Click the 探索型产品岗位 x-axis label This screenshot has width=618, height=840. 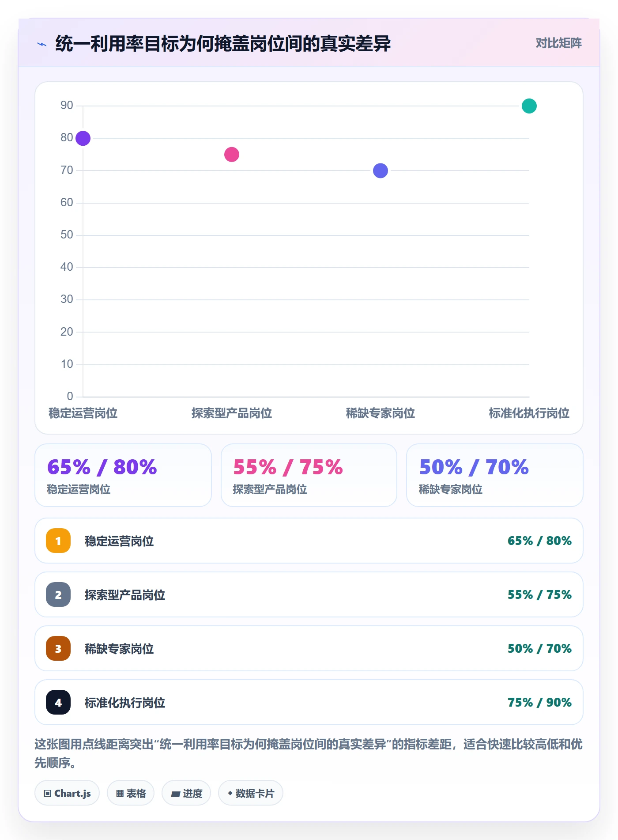232,413
